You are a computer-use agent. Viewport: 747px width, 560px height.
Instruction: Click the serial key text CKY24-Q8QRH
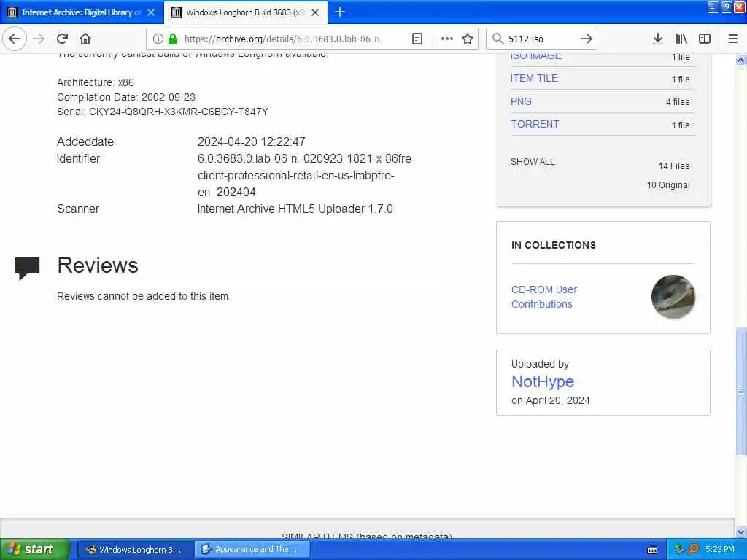(179, 112)
